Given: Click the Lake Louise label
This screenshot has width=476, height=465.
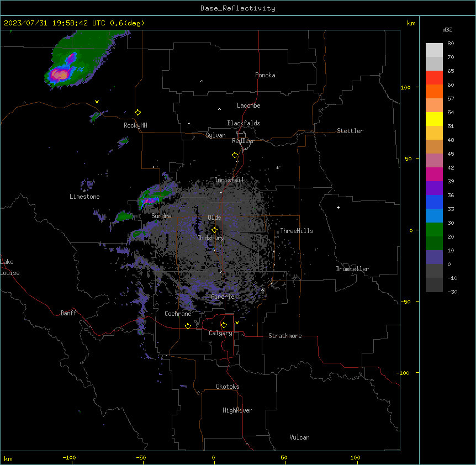Looking at the screenshot, I should (10, 267).
